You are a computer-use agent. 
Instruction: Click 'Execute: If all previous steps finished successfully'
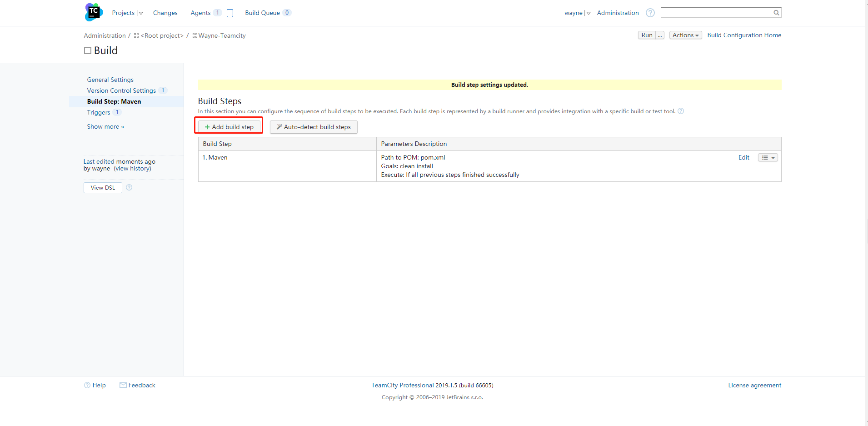coord(450,175)
